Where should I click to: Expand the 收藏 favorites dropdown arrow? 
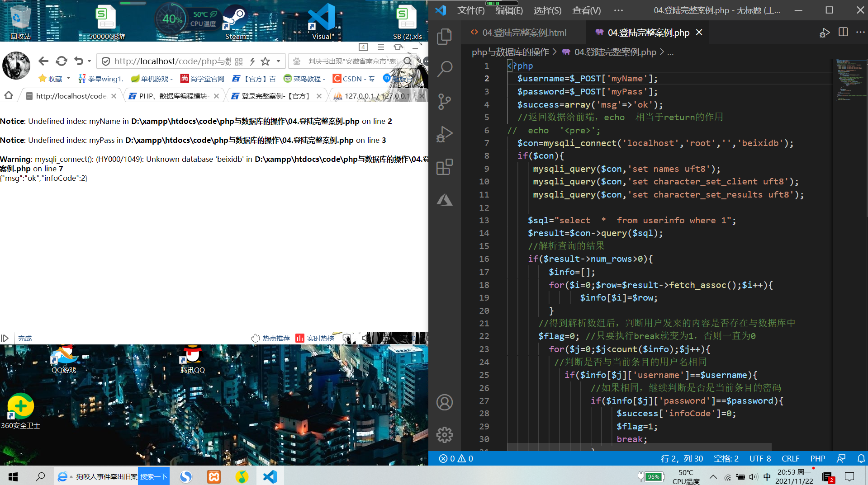click(x=68, y=78)
